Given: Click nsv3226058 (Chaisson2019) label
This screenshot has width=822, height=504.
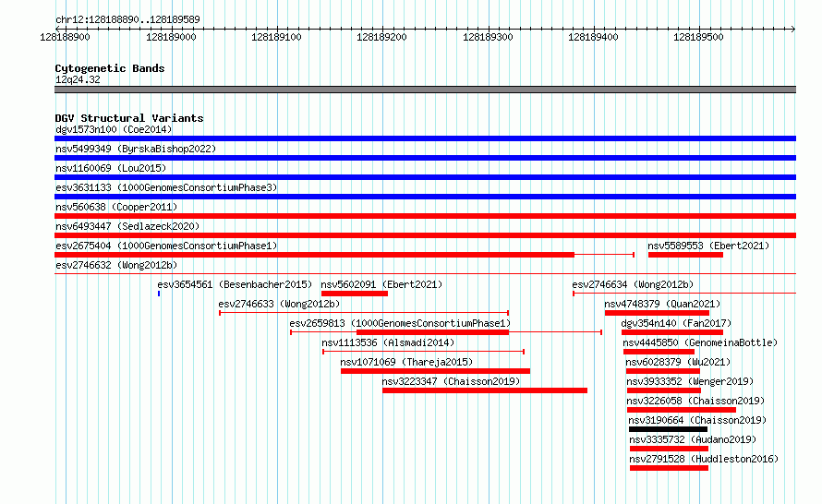Looking at the screenshot, I should [695, 401].
